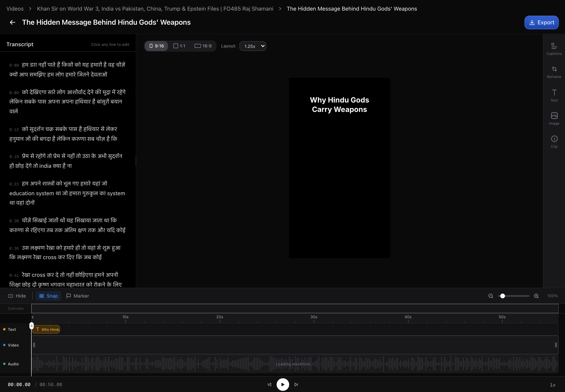This screenshot has width=565, height=392.
Task: Edit the transcript line at 0:23
Action: [68, 193]
